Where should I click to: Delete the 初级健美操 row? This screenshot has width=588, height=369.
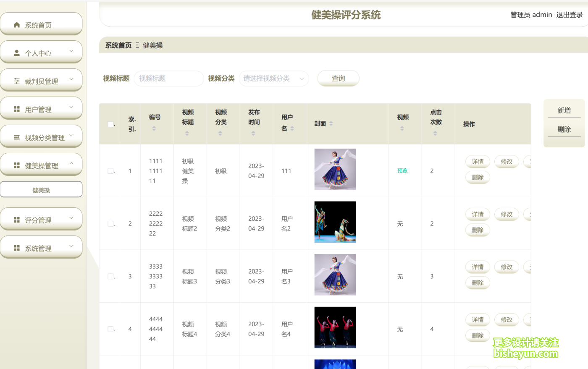[478, 178]
